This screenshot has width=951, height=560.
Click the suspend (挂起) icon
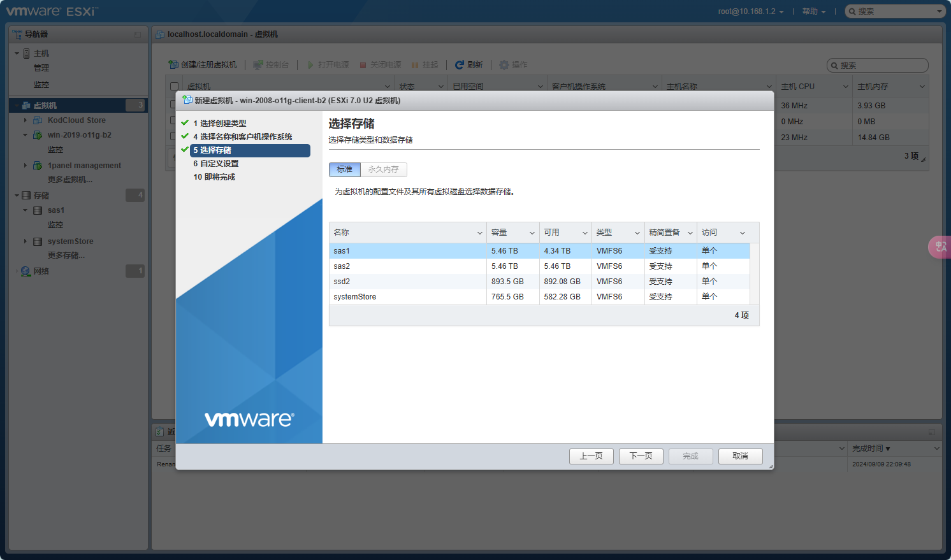click(415, 65)
